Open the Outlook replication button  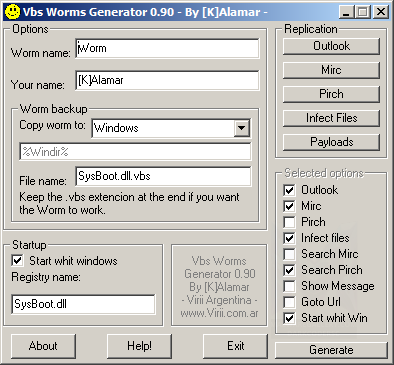click(x=331, y=46)
